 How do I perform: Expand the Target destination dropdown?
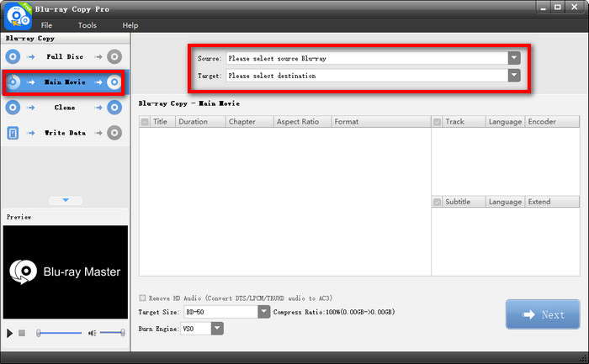pos(514,76)
